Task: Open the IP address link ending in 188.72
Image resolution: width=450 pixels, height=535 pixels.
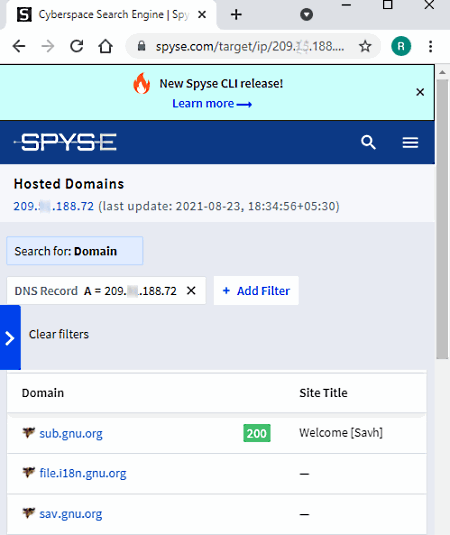Action: tap(54, 206)
